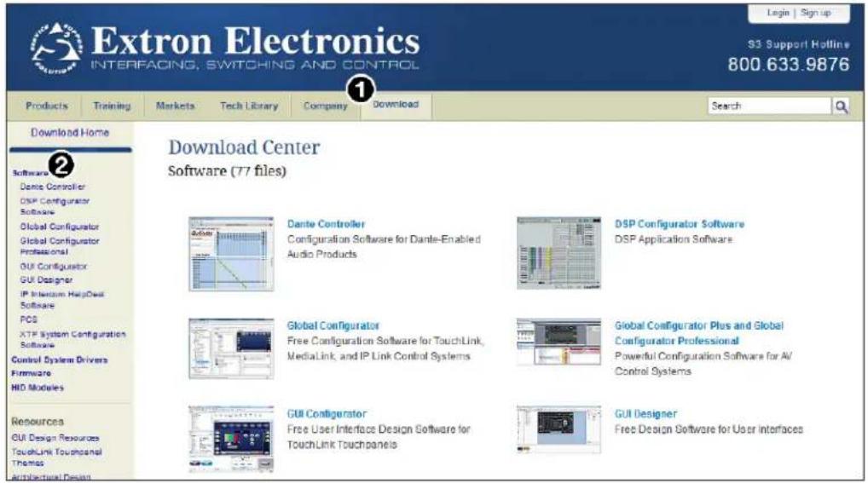
Task: Open XTP System Configuration Software entry
Action: [x=73, y=340]
